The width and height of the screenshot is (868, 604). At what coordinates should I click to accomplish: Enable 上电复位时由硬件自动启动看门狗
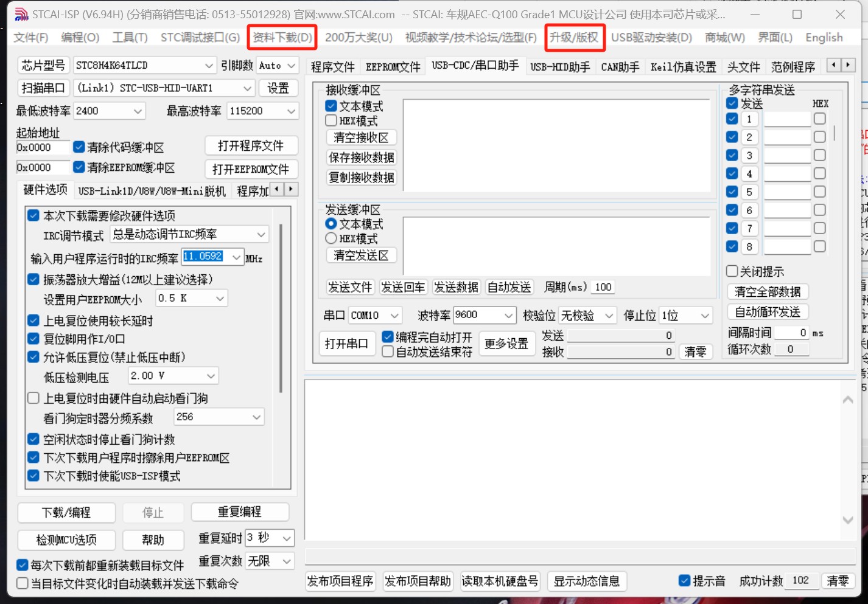click(x=34, y=398)
